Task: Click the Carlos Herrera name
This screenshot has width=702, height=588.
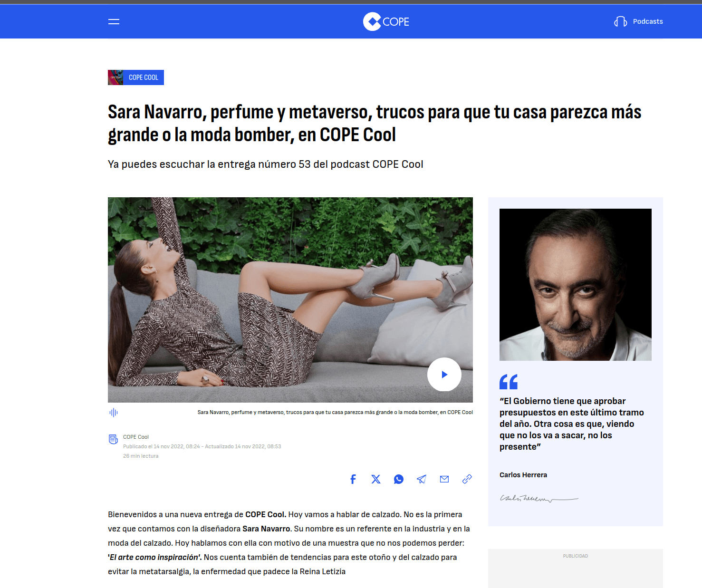Action: click(523, 475)
